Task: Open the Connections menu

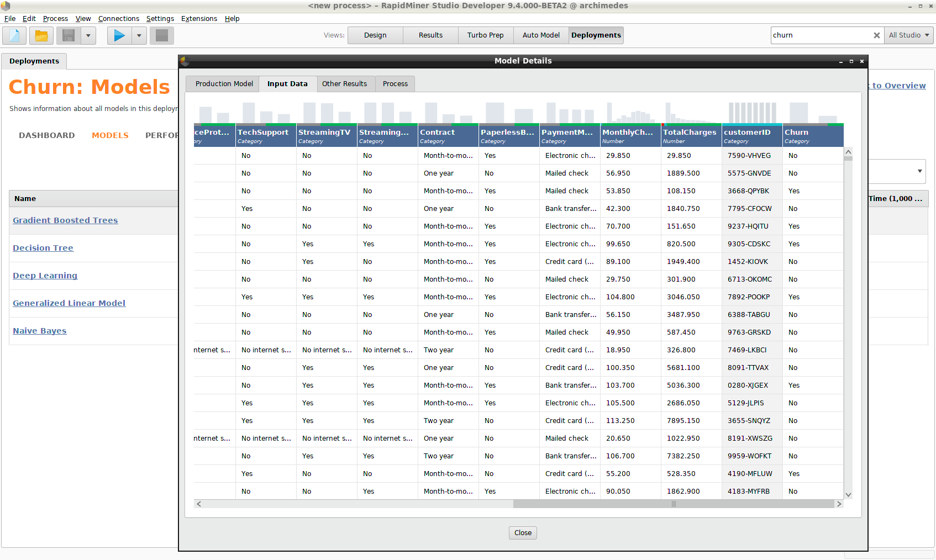Action: (119, 19)
